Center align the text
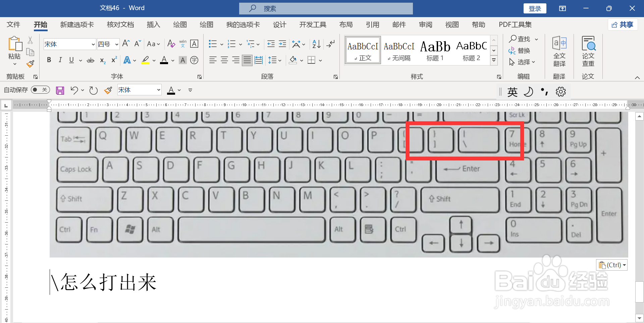The height and width of the screenshot is (323, 644). (x=224, y=60)
